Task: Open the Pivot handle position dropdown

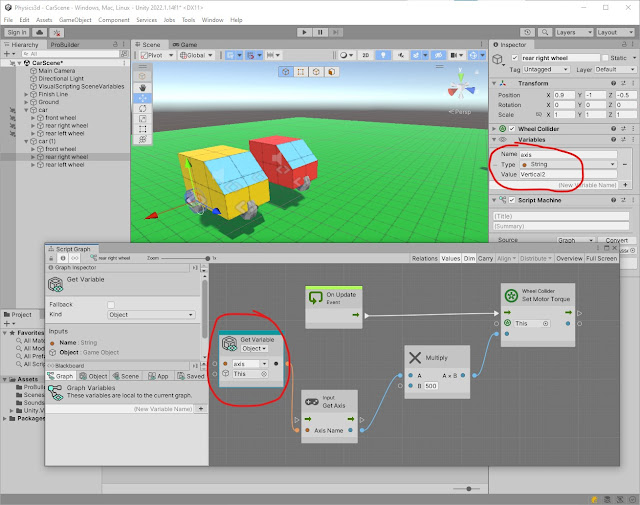Action: pyautogui.click(x=157, y=55)
